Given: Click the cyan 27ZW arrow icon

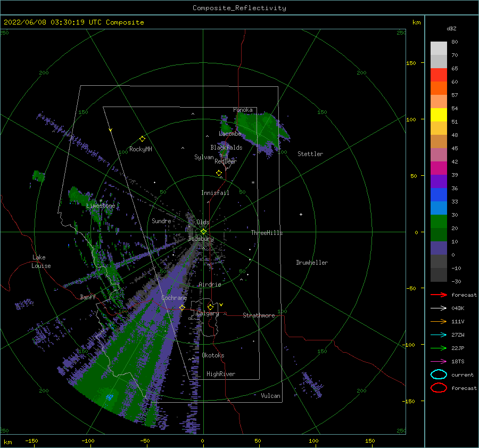Looking at the screenshot, I should (x=439, y=335).
